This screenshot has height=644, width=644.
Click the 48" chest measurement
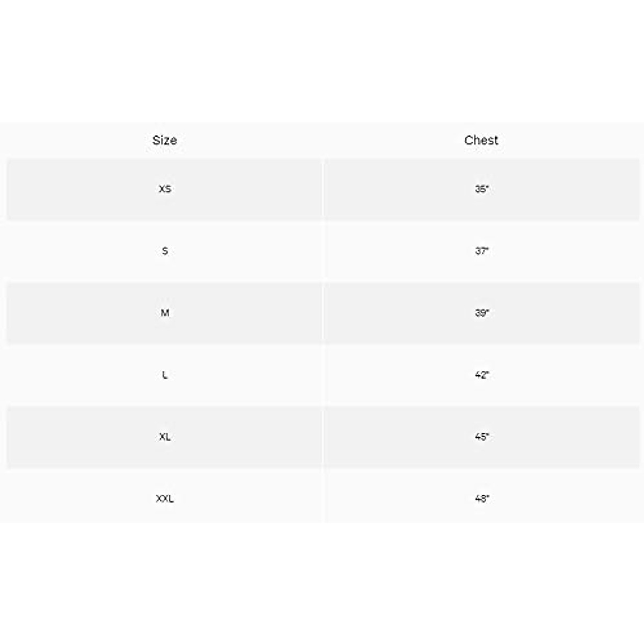[481, 499]
